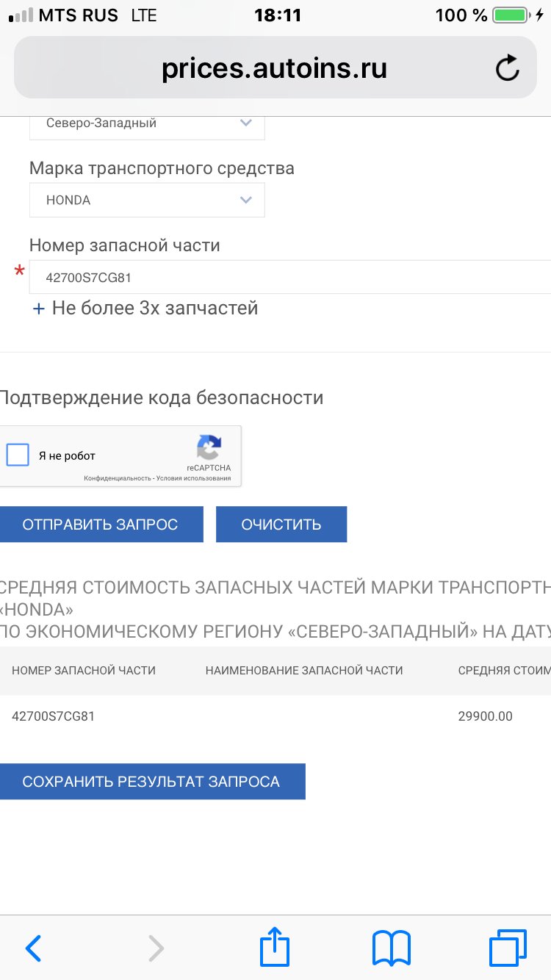The height and width of the screenshot is (980, 551).
Task: Open the Safari share sheet
Action: click(275, 946)
